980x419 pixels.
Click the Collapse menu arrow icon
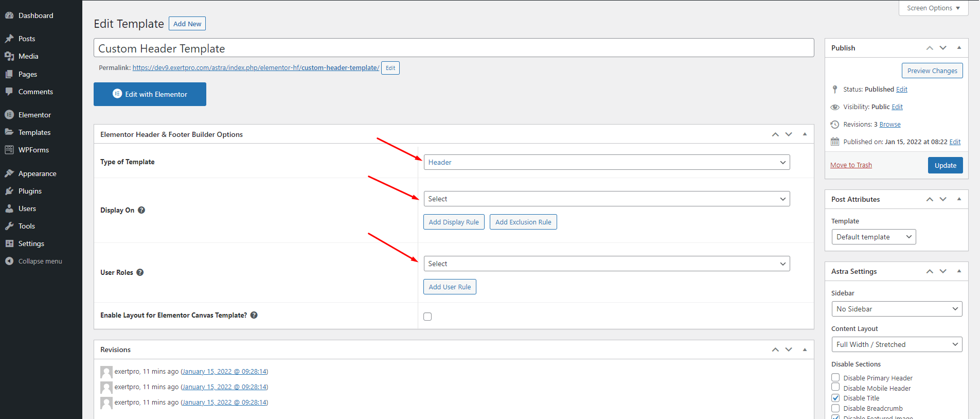click(x=9, y=261)
